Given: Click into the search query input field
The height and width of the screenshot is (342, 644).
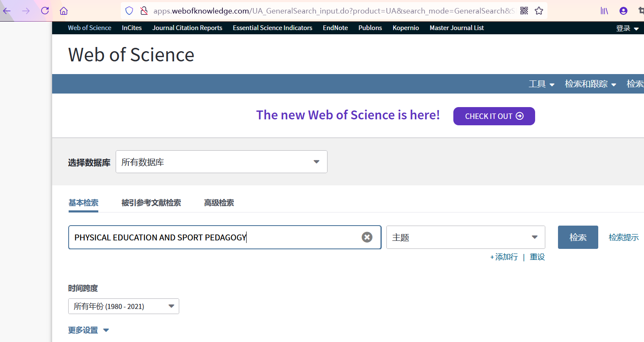Looking at the screenshot, I should click(x=212, y=237).
